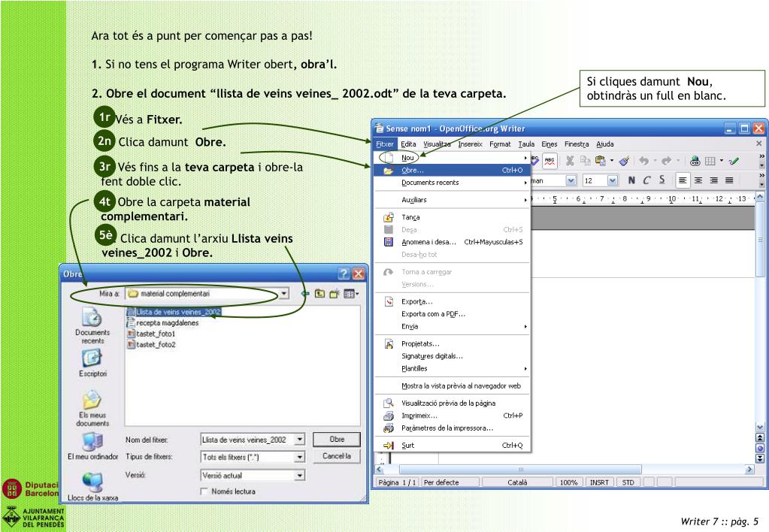Expand the Nom del fitxer dropdown arrow
Image resolution: width=769 pixels, height=532 pixels.
(x=300, y=440)
